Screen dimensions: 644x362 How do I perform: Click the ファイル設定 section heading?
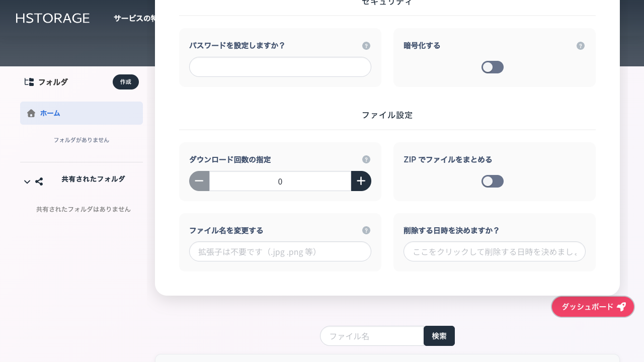coord(387,115)
